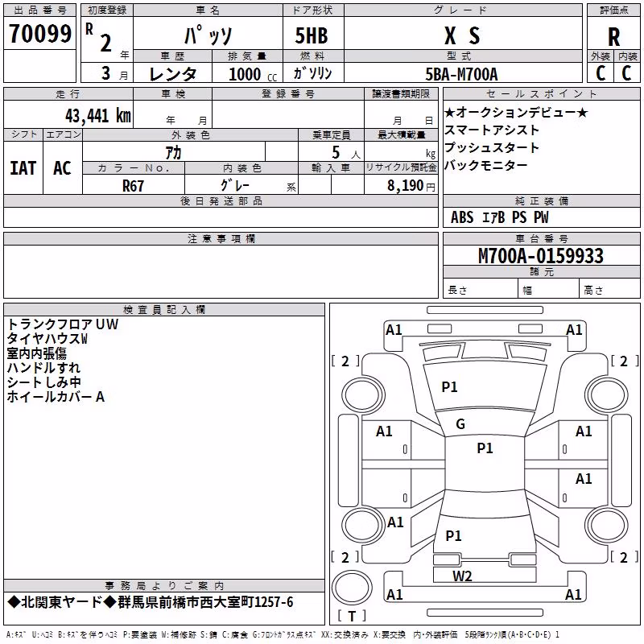The width and height of the screenshot is (644, 644).
Task: Select inspector note シートしみ中
Action: click(x=43, y=382)
